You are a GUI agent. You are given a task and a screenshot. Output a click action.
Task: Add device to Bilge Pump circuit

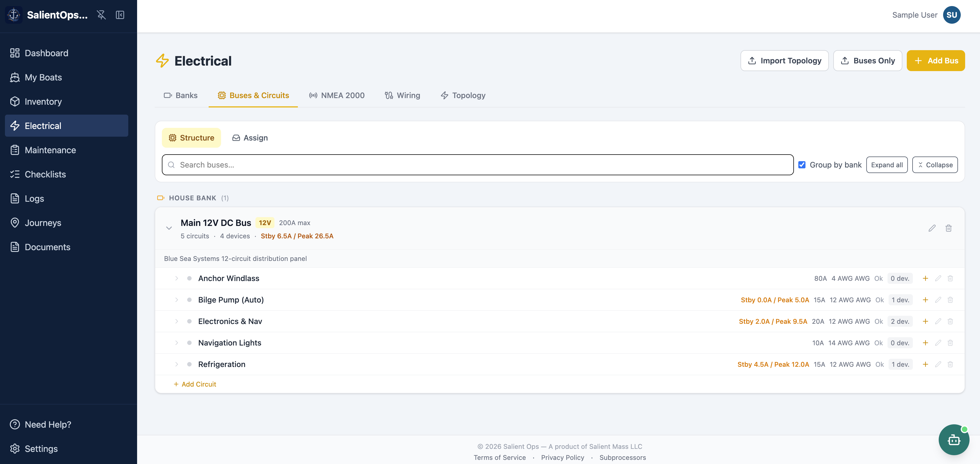tap(925, 300)
